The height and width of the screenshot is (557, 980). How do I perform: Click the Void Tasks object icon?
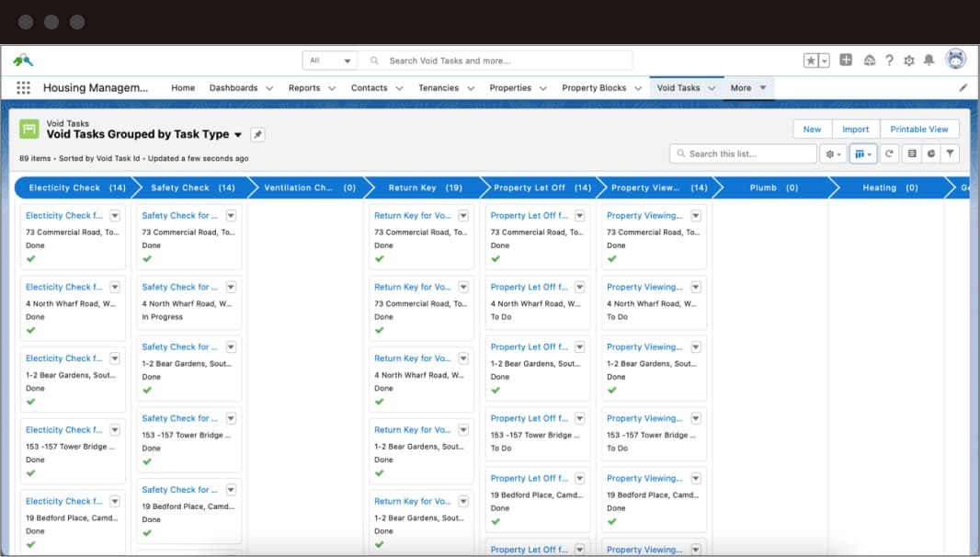(x=29, y=130)
